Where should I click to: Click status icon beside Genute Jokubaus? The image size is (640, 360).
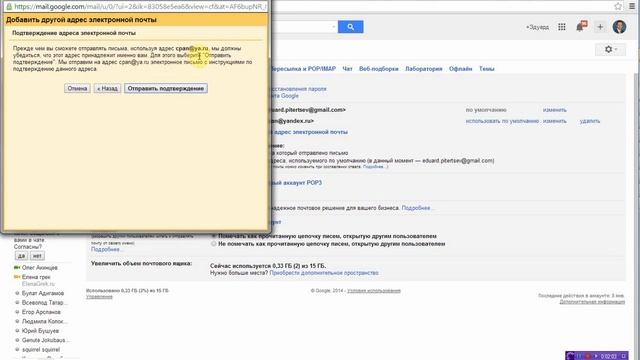point(17,340)
